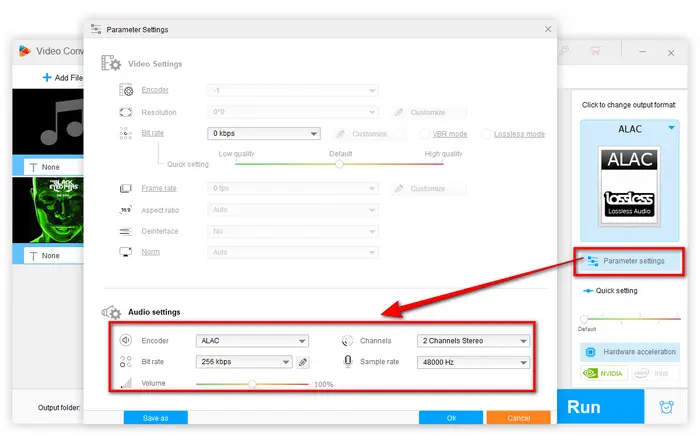Screen dimensions: 700x443
Task: Click the Add Files plus icon
Action: coord(47,77)
